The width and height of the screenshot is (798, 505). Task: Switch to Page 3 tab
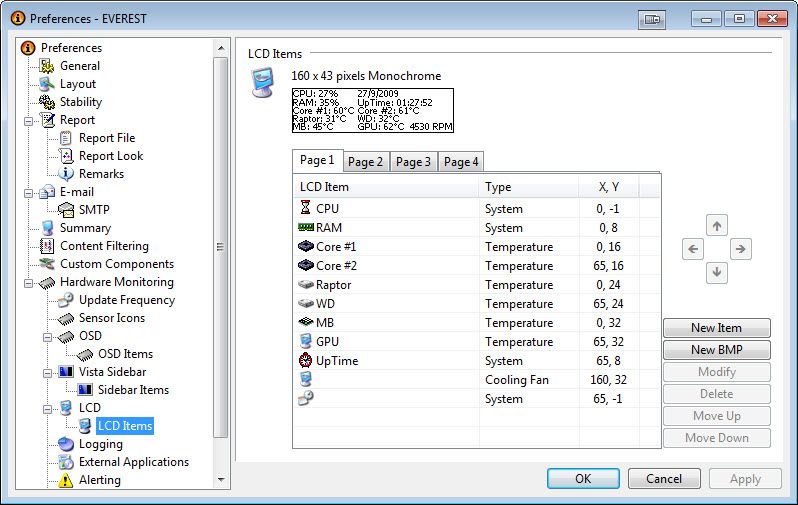[x=413, y=162]
